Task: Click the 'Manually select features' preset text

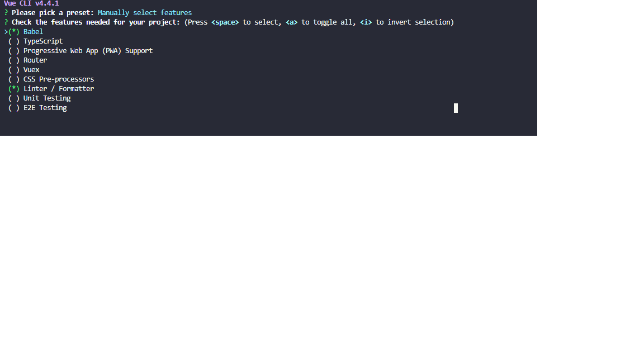Action: coord(145,12)
